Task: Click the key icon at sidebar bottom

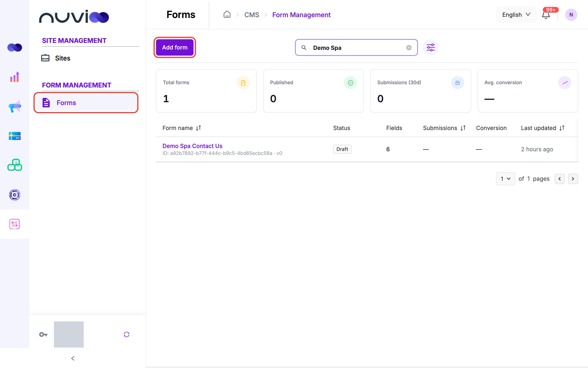Action: [43, 334]
